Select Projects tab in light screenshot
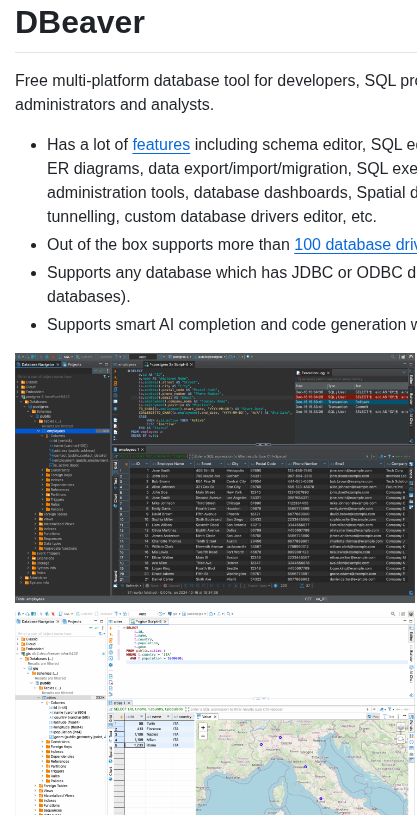417x815 pixels. pos(74,621)
